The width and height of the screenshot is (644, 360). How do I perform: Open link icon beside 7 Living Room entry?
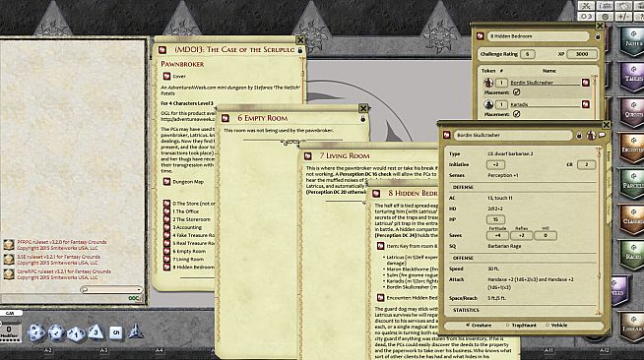(x=166, y=259)
